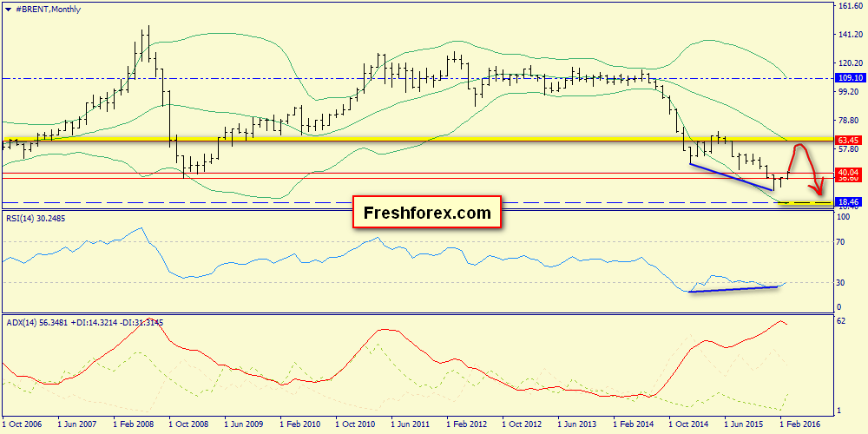868x434 pixels.
Task: Click the 63.45 price level label
Action: coord(849,140)
